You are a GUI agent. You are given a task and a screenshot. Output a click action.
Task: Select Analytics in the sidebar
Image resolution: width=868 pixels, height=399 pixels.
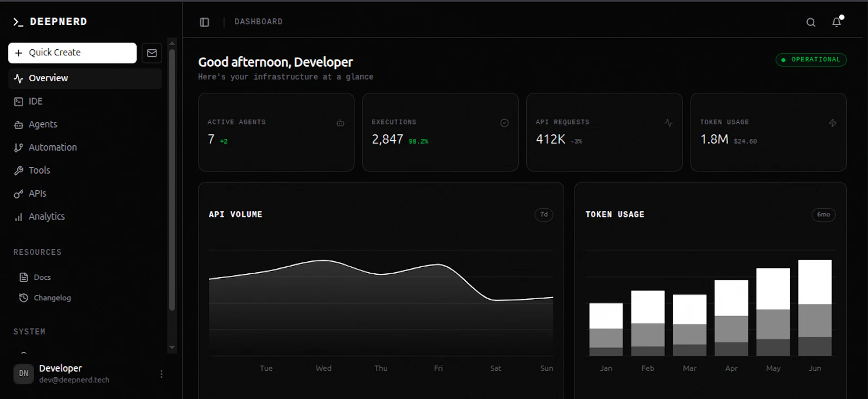coord(85,217)
